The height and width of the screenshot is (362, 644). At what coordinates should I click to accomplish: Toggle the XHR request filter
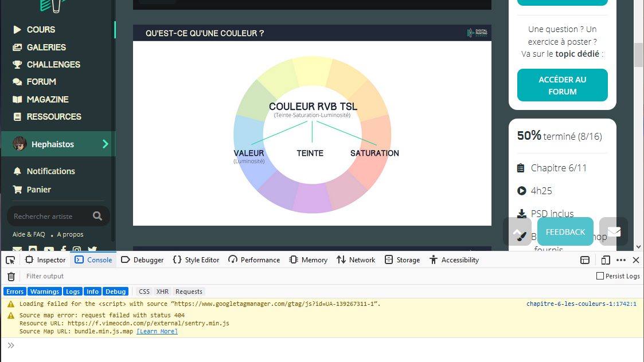click(162, 291)
